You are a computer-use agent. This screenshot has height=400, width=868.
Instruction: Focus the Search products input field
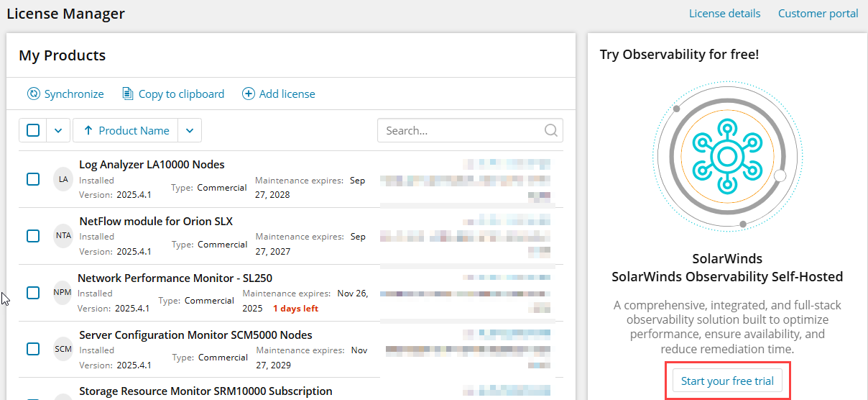(x=460, y=130)
